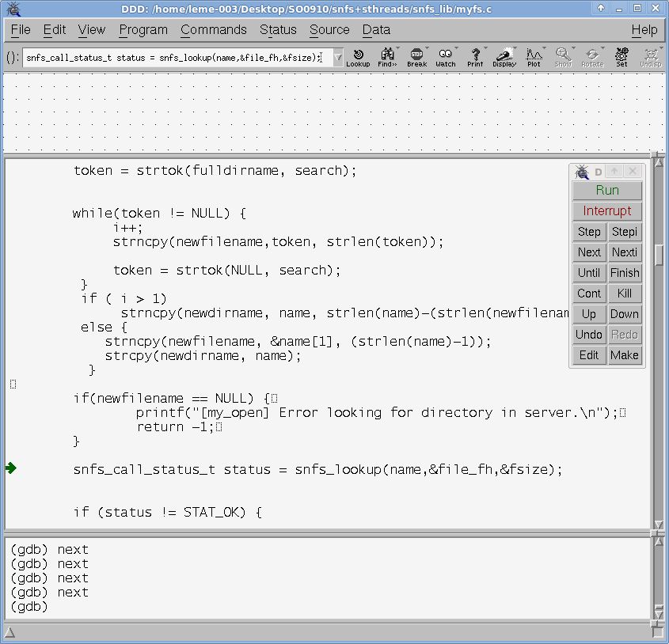Viewport: 669px width, 644px height.
Task: Click the 'return -1;' source line
Action: coord(175,426)
